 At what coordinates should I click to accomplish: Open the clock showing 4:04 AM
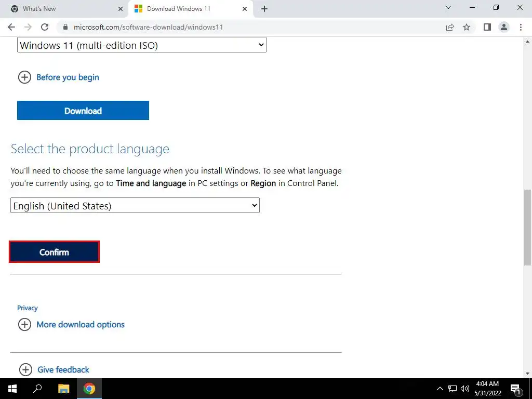pos(487,389)
